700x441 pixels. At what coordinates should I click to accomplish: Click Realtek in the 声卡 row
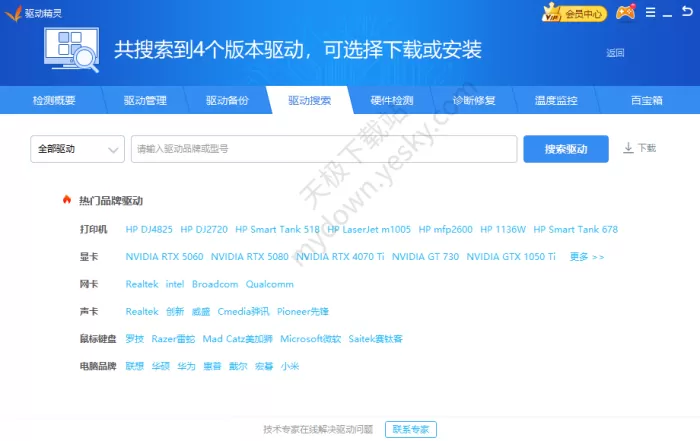pyautogui.click(x=142, y=312)
